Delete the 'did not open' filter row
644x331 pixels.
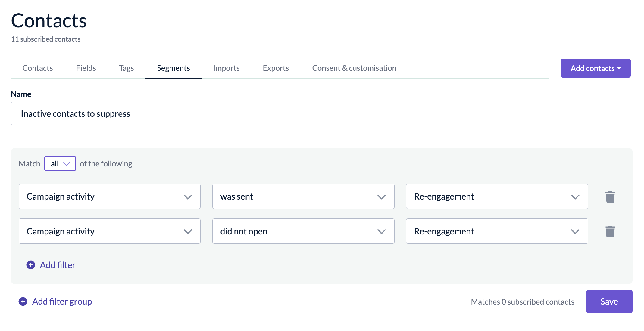point(610,231)
